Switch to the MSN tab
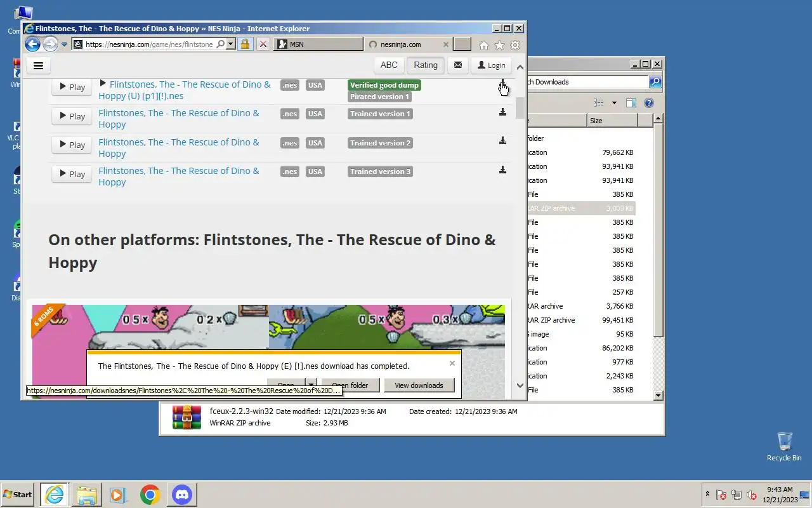The width and height of the screenshot is (812, 508). [318, 44]
